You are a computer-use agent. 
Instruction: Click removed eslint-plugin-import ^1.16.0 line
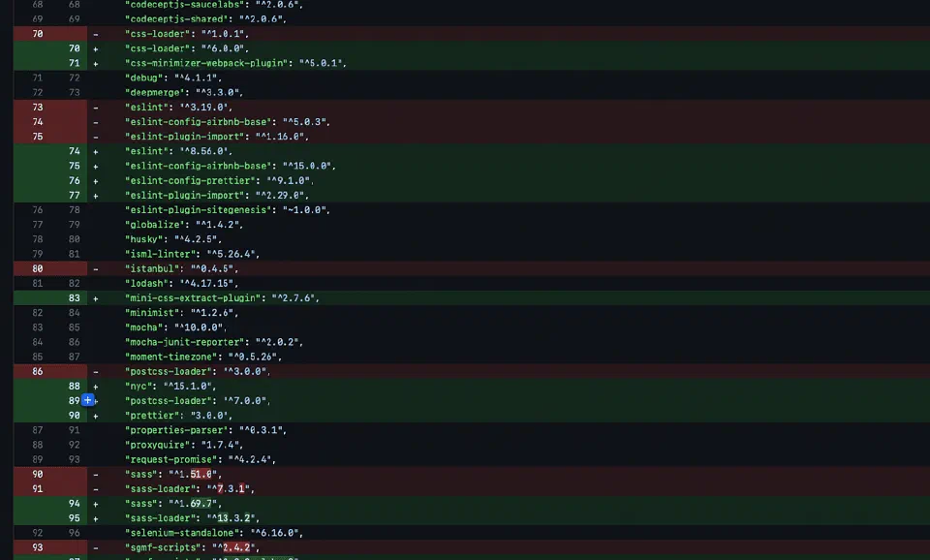[472, 137]
